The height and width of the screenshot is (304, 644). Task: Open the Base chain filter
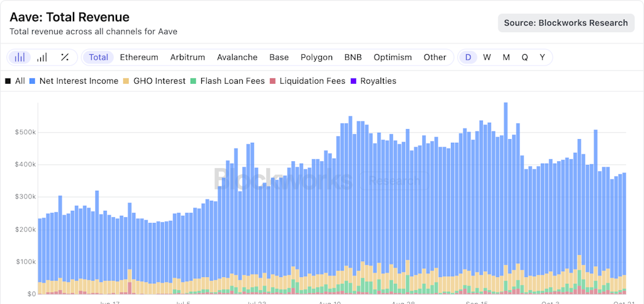pyautogui.click(x=279, y=57)
